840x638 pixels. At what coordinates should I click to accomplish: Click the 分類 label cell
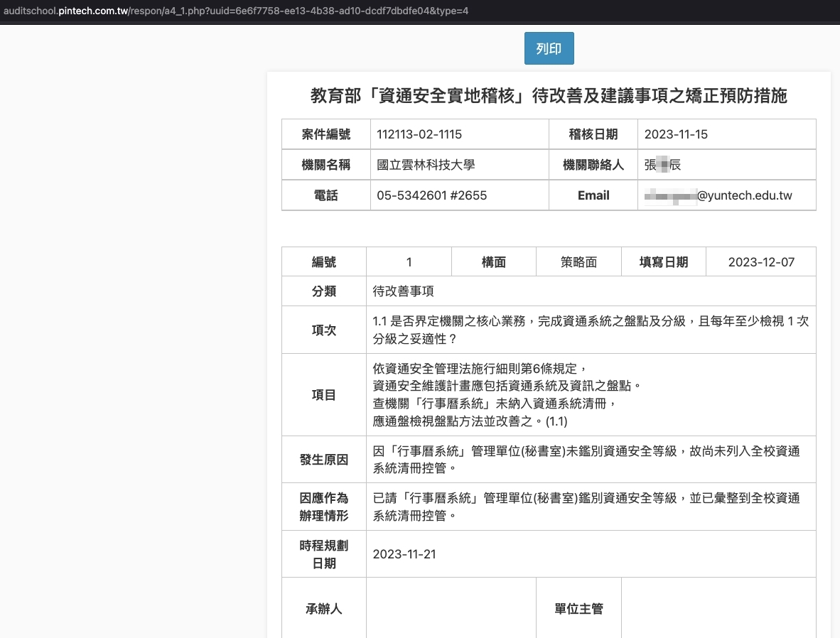click(x=324, y=291)
